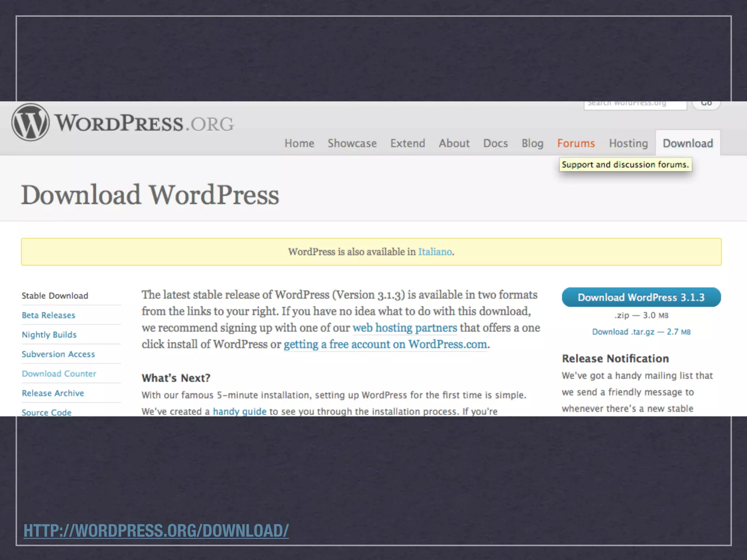This screenshot has height=560, width=747.
Task: Click the WordPress.org wordmark text
Action: 144,123
